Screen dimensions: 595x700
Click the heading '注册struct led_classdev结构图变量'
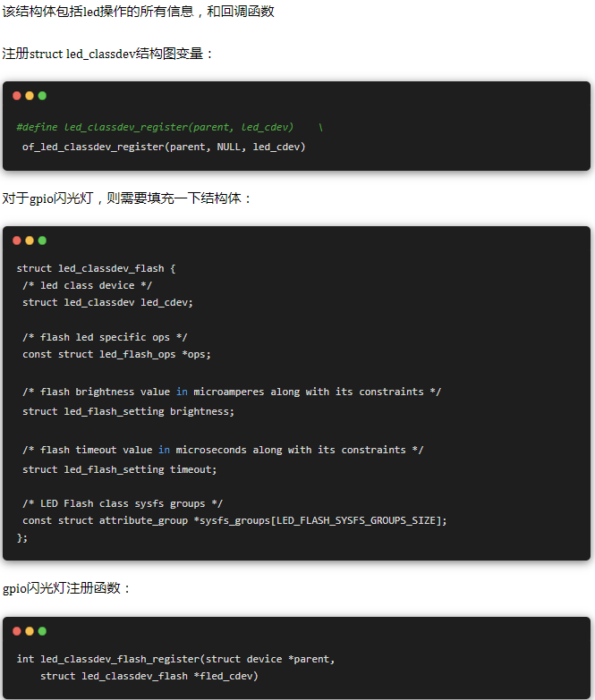107,54
